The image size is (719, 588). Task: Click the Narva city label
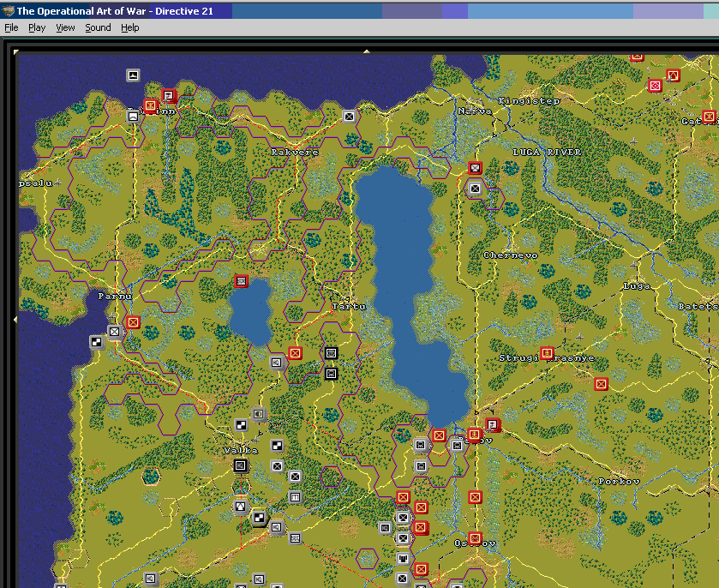click(x=475, y=111)
